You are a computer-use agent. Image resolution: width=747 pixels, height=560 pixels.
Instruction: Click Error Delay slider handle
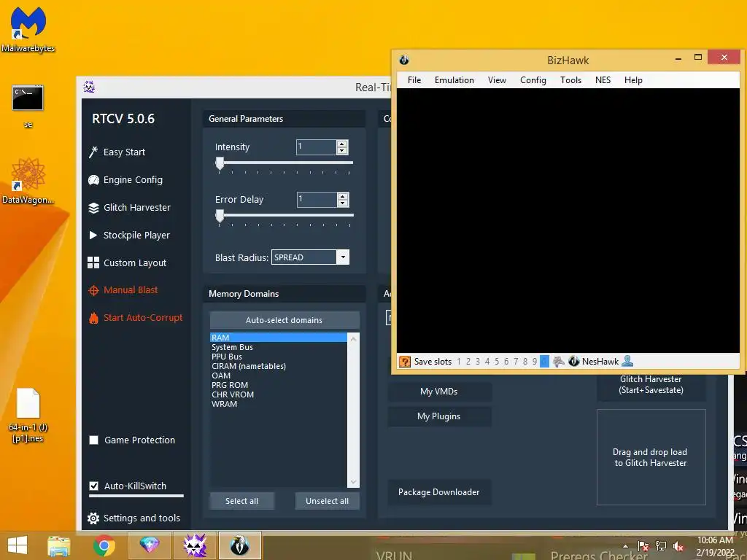tap(220, 216)
